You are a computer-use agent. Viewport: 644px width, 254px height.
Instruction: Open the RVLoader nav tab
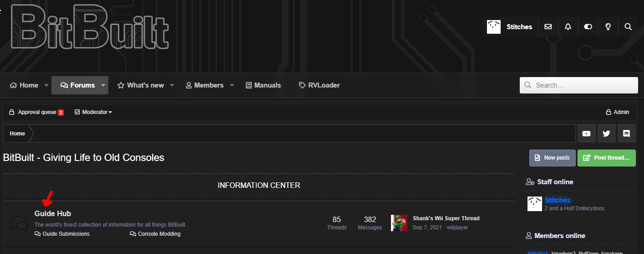click(x=319, y=85)
